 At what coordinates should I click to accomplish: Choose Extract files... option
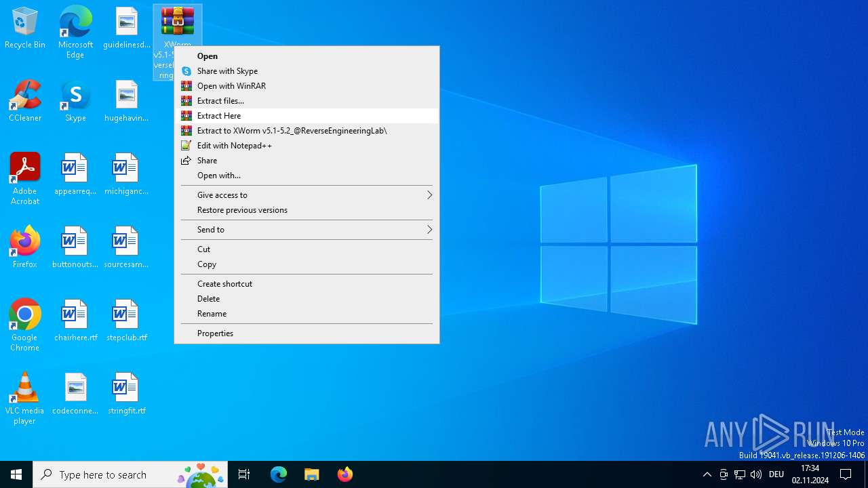click(307, 101)
